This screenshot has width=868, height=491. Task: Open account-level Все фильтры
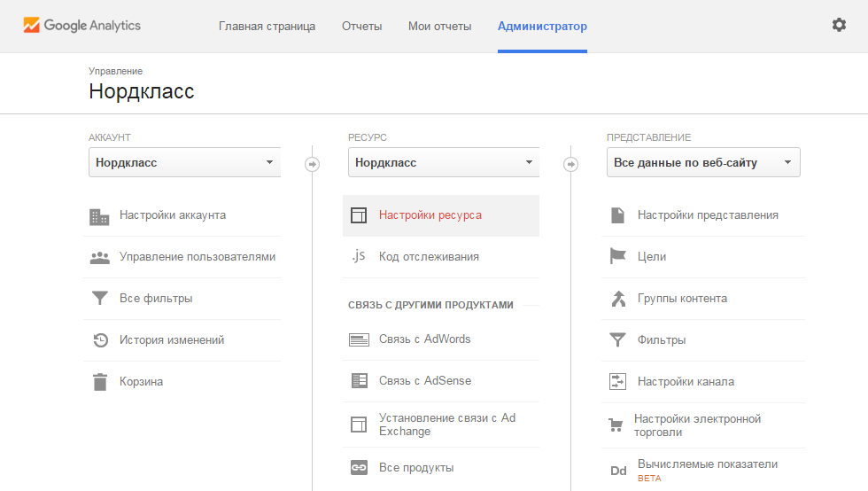156,298
